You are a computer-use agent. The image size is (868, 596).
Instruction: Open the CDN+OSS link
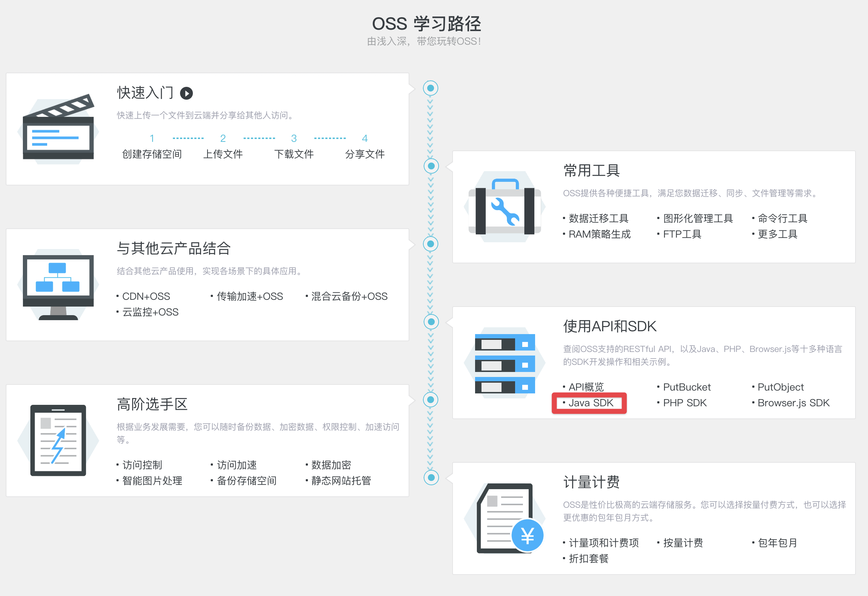(x=146, y=296)
